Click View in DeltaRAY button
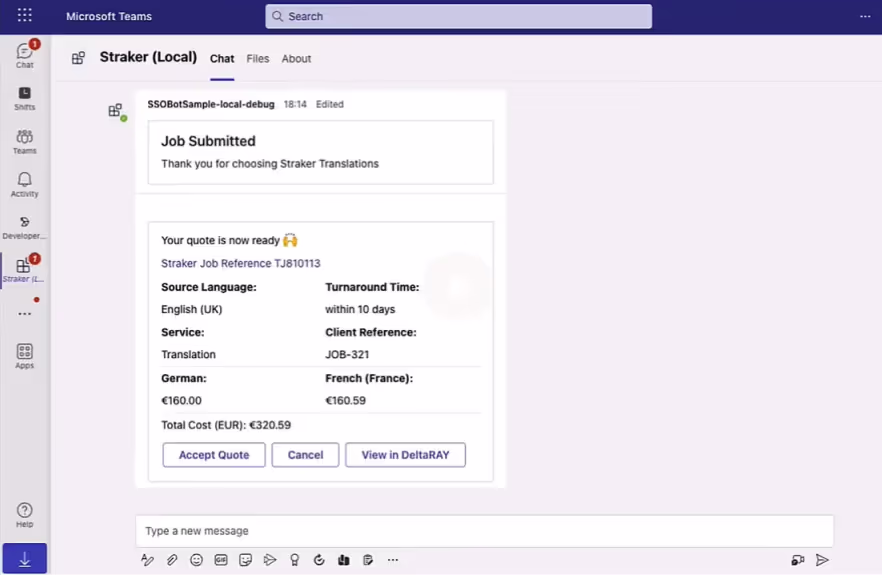882x575 pixels. click(406, 455)
